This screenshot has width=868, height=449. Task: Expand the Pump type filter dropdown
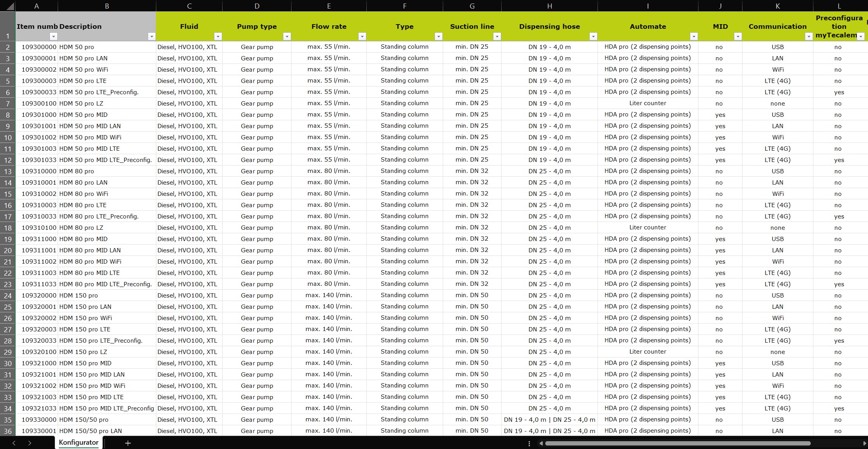click(x=287, y=37)
